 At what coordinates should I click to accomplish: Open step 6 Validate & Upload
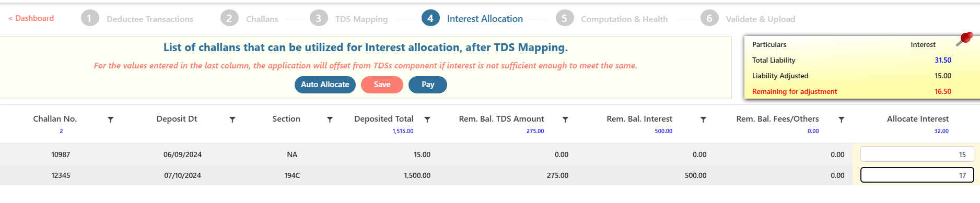click(748, 19)
